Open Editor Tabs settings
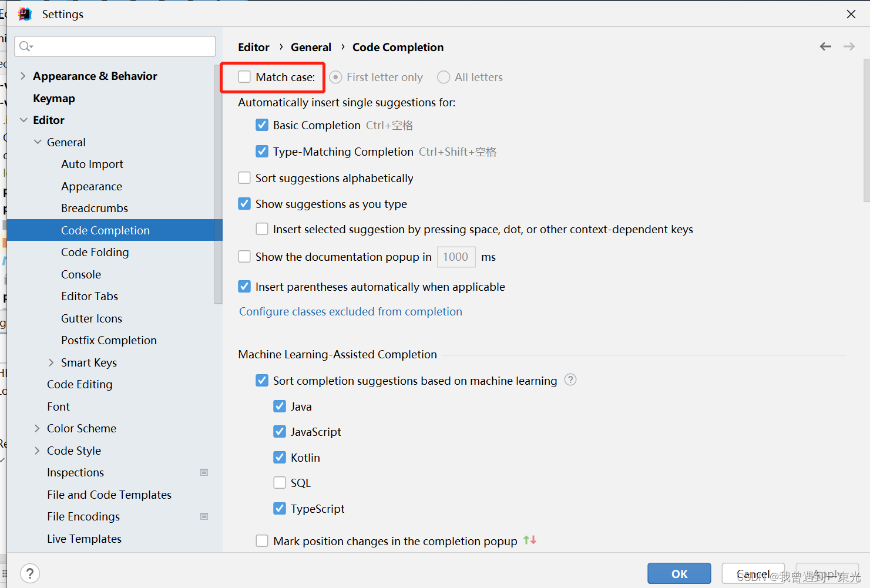870x588 pixels. [90, 296]
